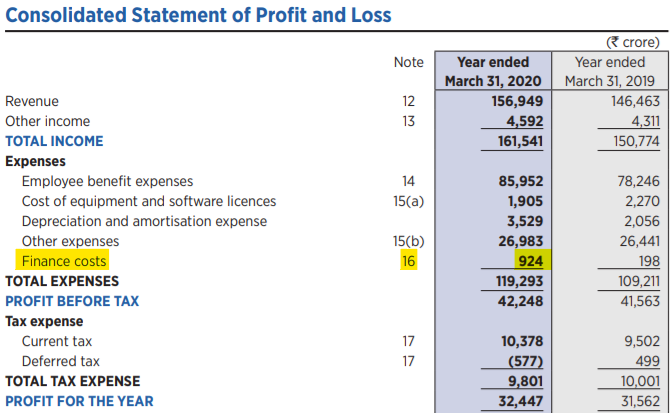Select Total expenses 2019 value 109,211

point(639,281)
